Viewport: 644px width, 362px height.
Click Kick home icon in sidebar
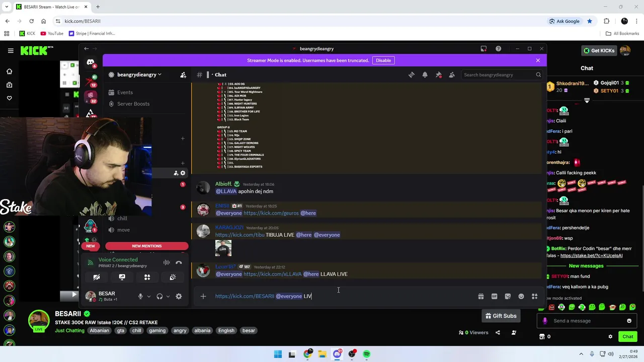(9, 71)
